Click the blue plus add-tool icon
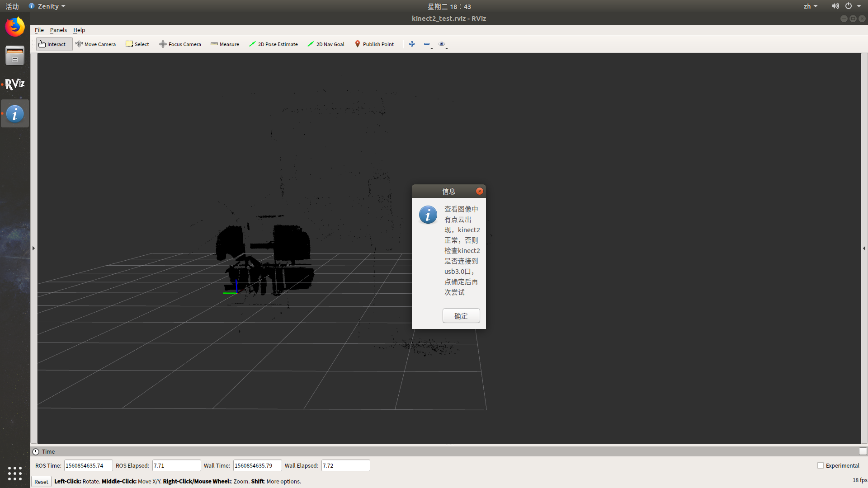The width and height of the screenshot is (868, 488). tap(412, 44)
